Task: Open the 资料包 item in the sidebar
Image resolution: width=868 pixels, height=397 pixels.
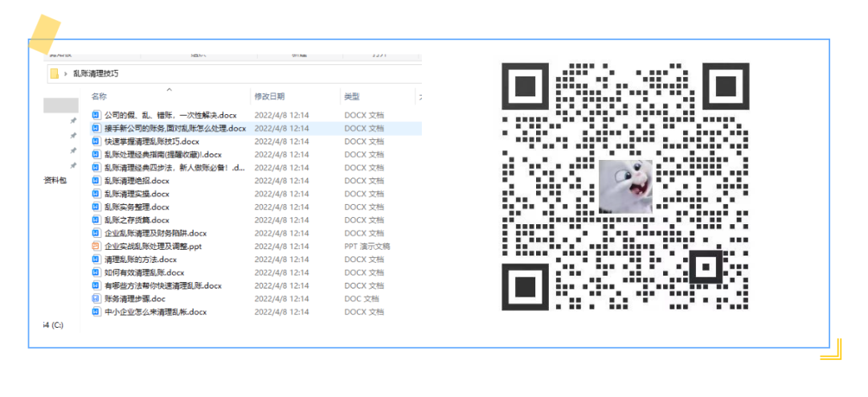Action: (x=55, y=181)
